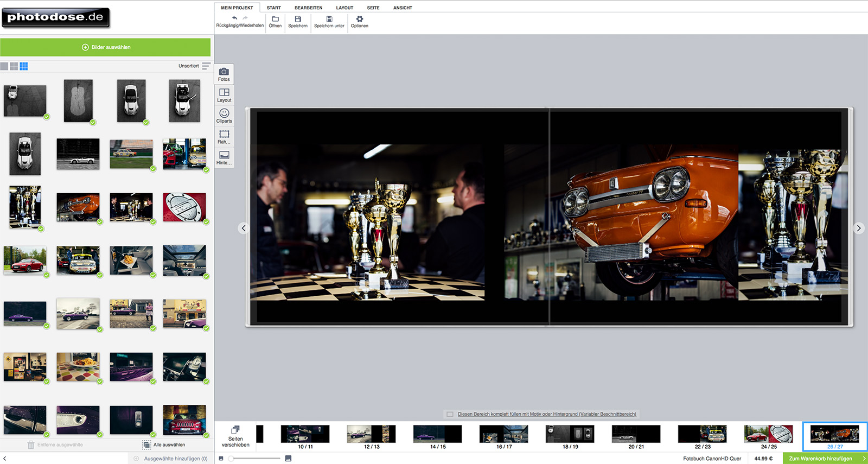Tick the fill-area-with-motif checkbox
Image resolution: width=868 pixels, height=464 pixels.
[450, 414]
